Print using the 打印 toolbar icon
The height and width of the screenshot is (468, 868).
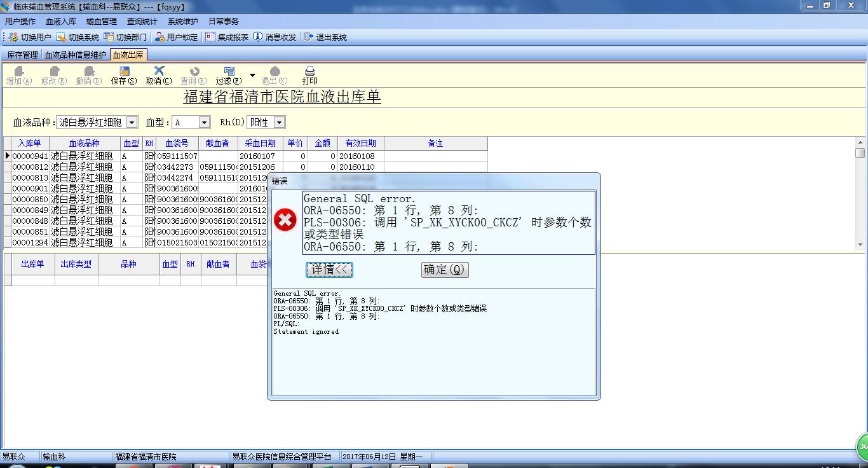pos(310,76)
